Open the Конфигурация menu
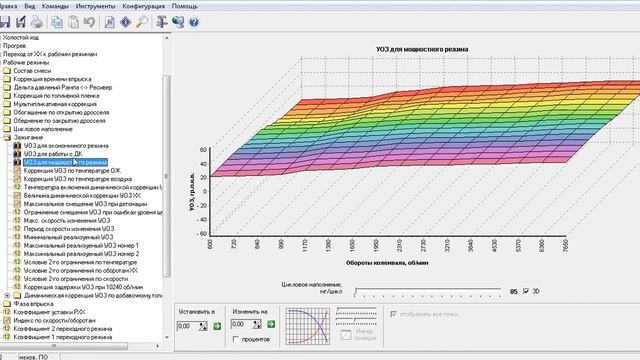The width and height of the screenshot is (640, 360). [x=143, y=6]
